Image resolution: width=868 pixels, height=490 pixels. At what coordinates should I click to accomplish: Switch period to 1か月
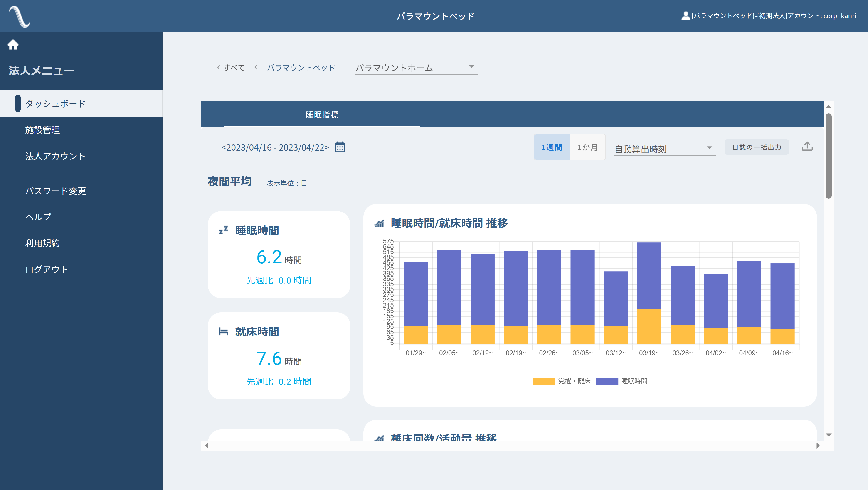pos(587,147)
